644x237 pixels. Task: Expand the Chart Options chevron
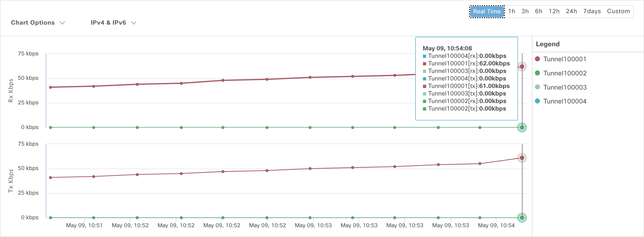click(62, 23)
